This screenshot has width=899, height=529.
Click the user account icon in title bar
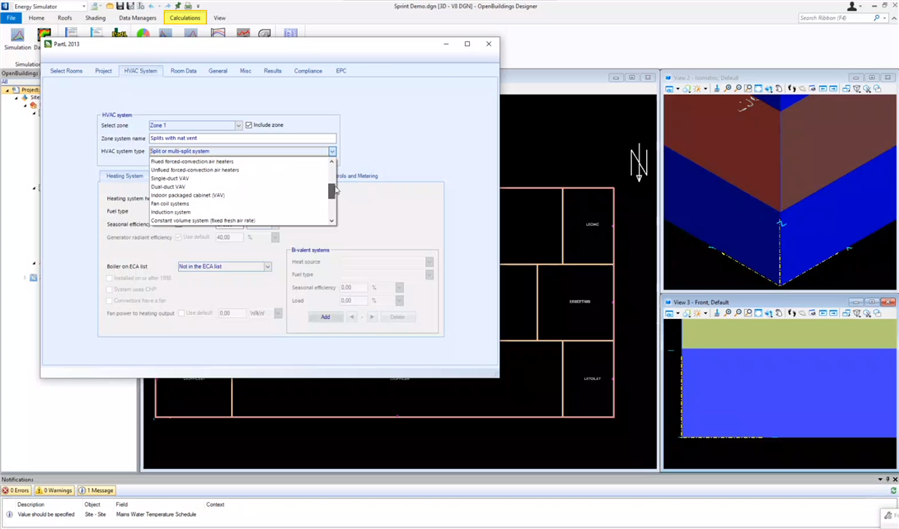tap(852, 6)
